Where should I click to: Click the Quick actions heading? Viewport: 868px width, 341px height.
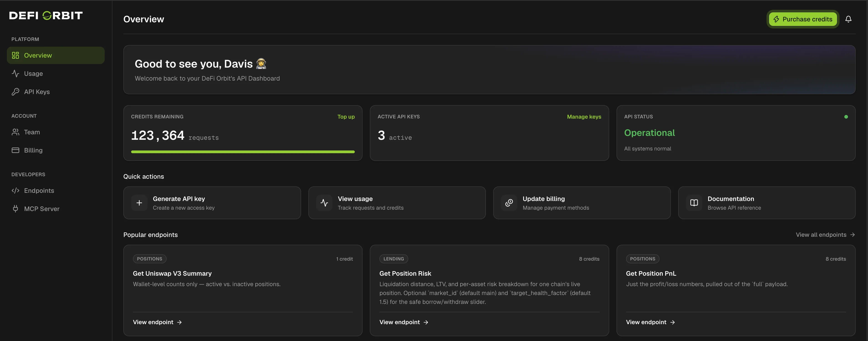144,177
